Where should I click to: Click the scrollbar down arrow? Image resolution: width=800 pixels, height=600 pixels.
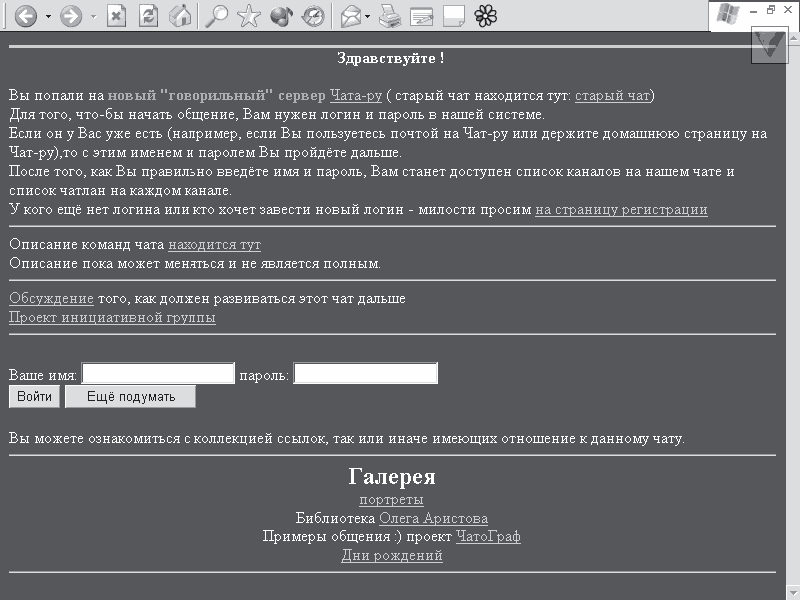point(794,592)
